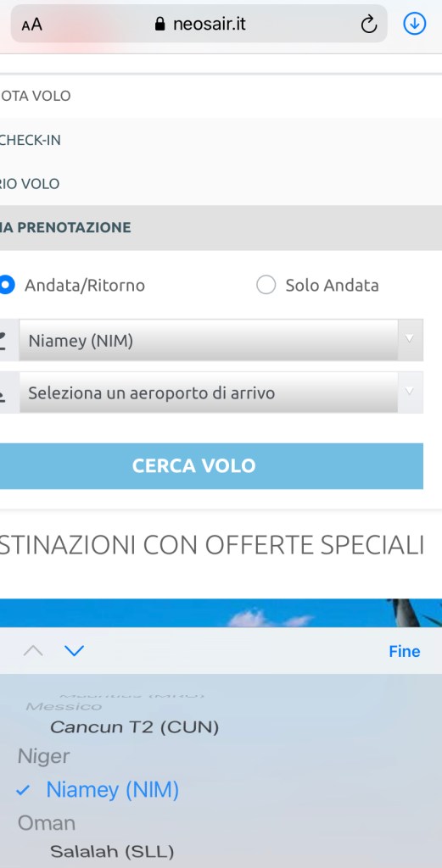442x868 pixels.
Task: Go to previous field with up chevron
Action: (x=33, y=651)
